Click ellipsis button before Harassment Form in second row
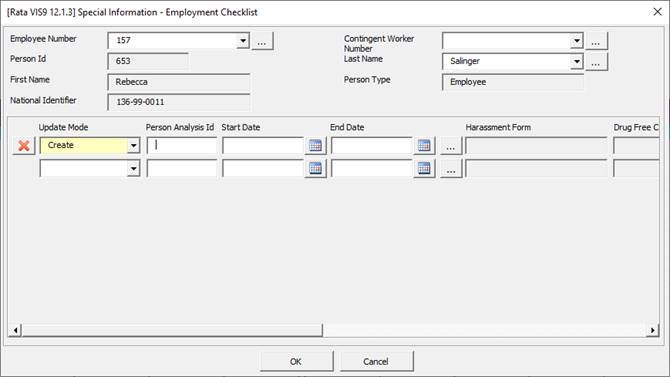This screenshot has width=670, height=377. [x=451, y=168]
